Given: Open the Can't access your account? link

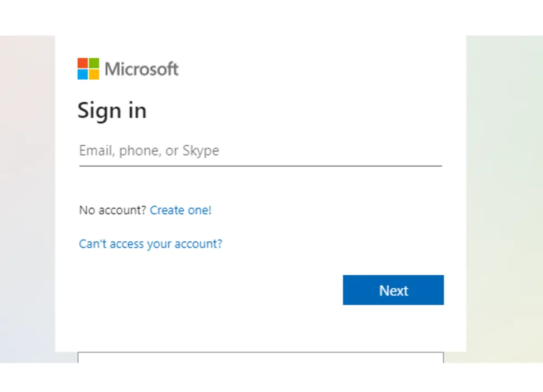Looking at the screenshot, I should click(151, 244).
